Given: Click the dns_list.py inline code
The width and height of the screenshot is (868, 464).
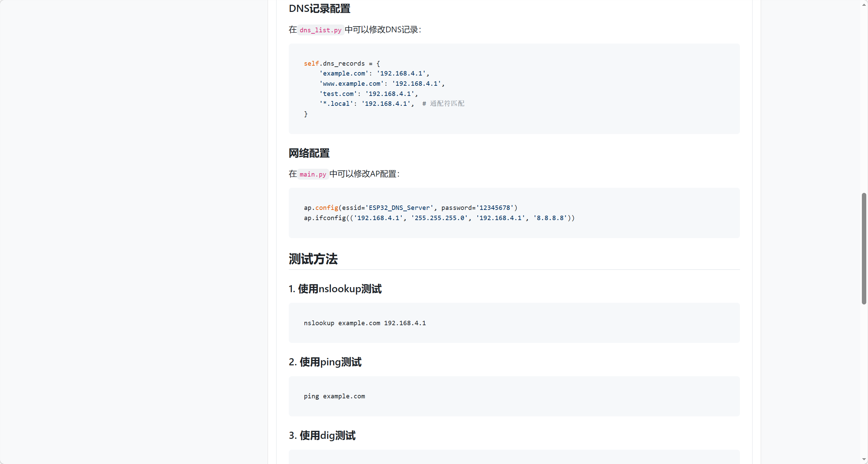Looking at the screenshot, I should click(x=320, y=30).
